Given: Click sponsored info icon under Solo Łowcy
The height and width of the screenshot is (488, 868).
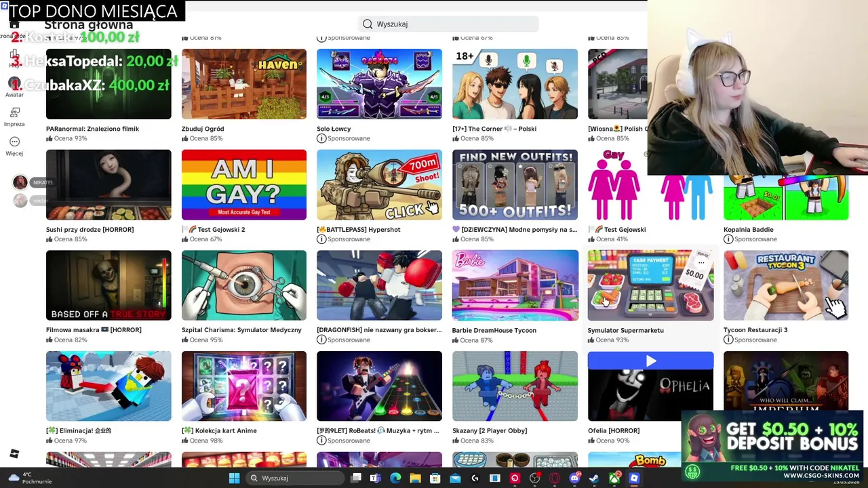Looking at the screenshot, I should pos(321,138).
